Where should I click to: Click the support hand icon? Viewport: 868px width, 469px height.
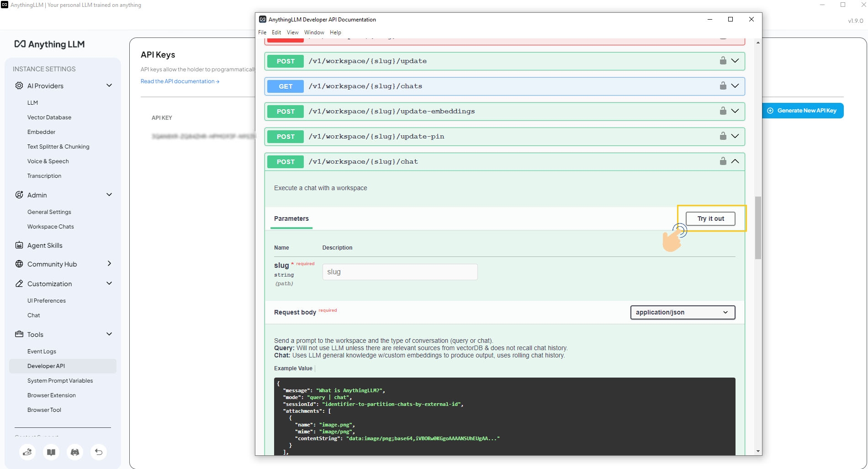[x=27, y=452]
